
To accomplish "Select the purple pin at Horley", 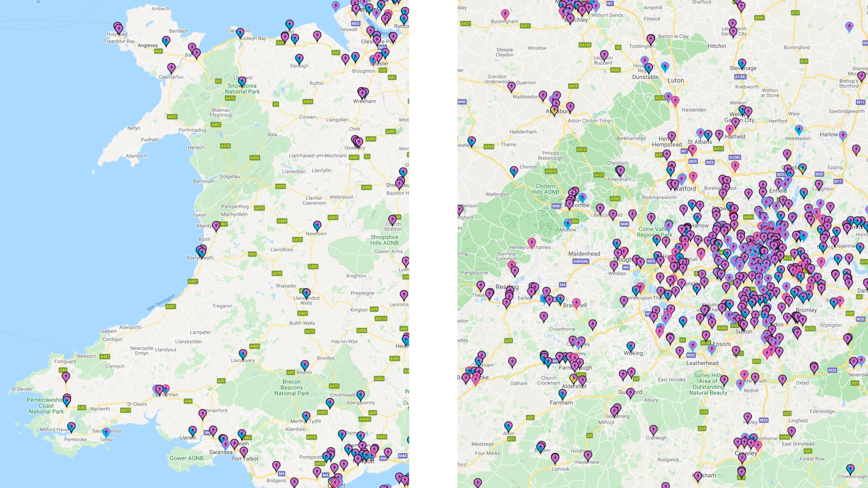I will coord(747,418).
